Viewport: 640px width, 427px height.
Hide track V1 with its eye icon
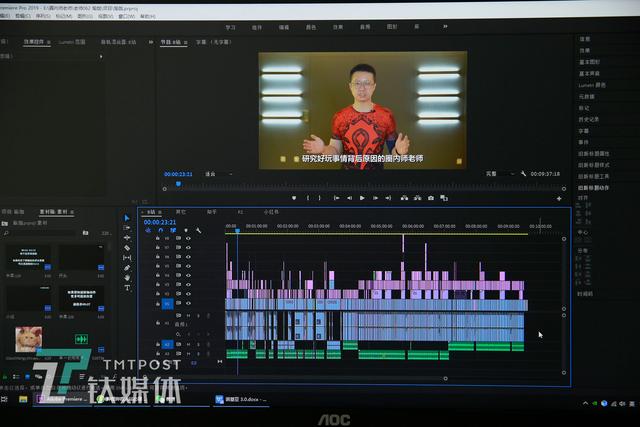pyautogui.click(x=188, y=303)
